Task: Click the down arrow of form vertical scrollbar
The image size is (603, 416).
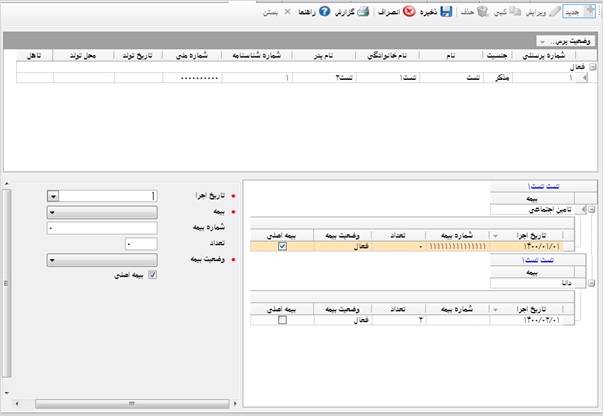Action: tap(7, 393)
